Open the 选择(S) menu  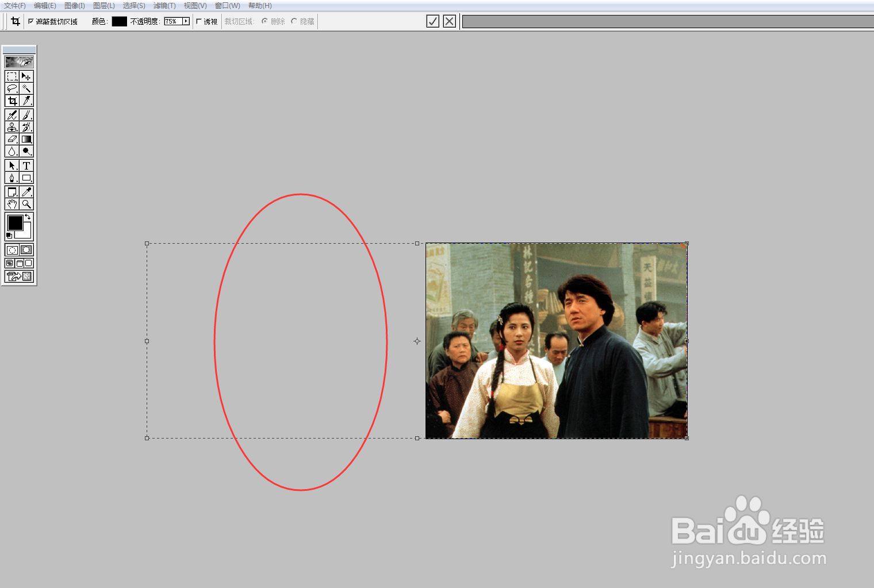pyautogui.click(x=134, y=6)
